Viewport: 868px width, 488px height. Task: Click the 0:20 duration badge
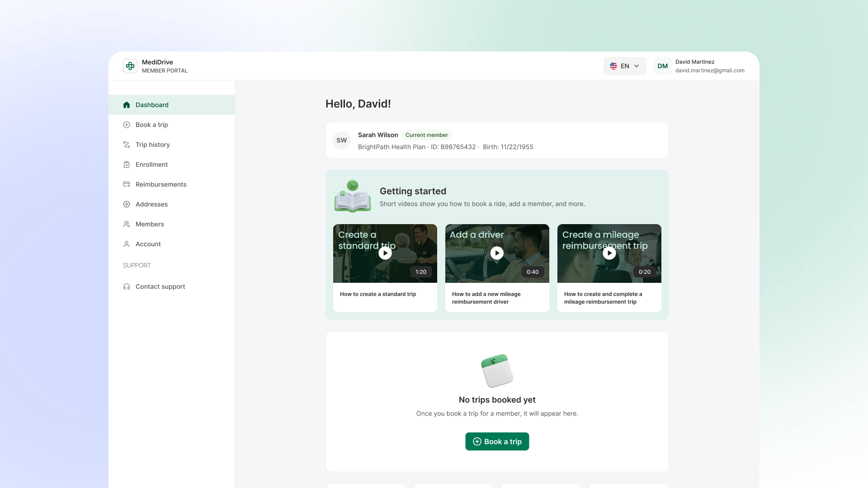645,272
